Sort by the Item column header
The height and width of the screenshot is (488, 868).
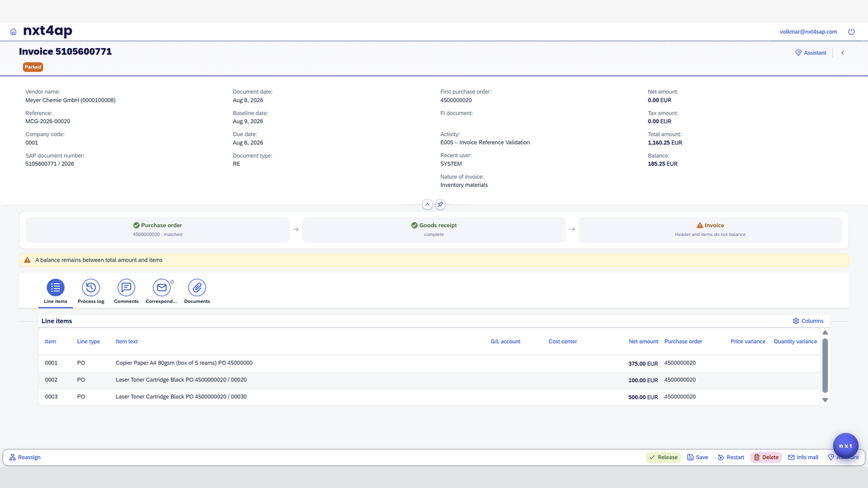(x=51, y=342)
